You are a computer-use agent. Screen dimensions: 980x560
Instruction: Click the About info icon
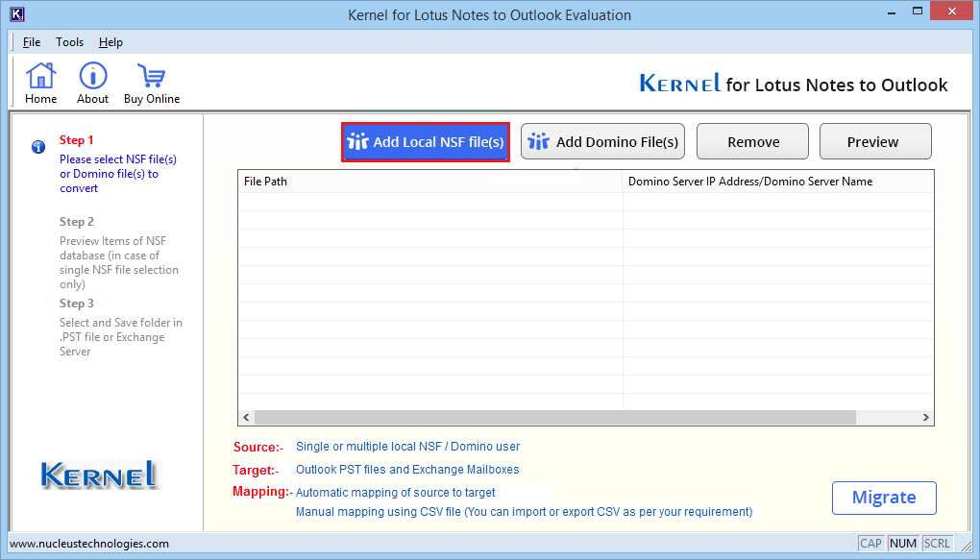pyautogui.click(x=92, y=84)
